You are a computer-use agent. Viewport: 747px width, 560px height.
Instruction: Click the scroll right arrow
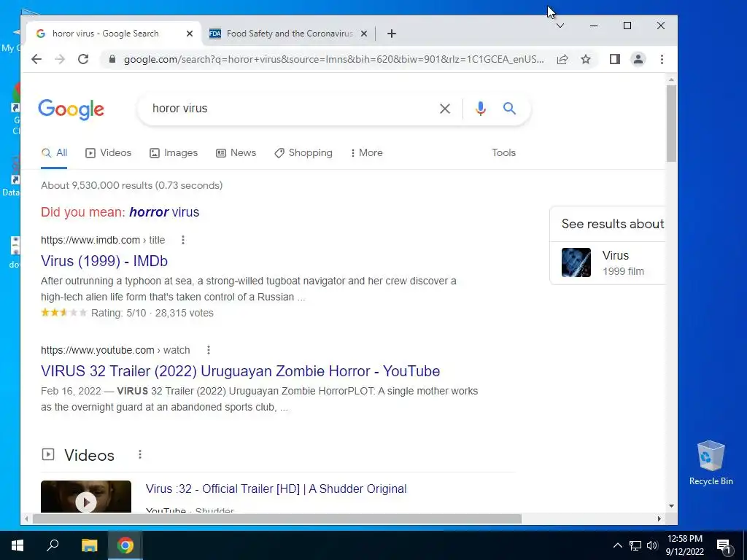pyautogui.click(x=659, y=519)
